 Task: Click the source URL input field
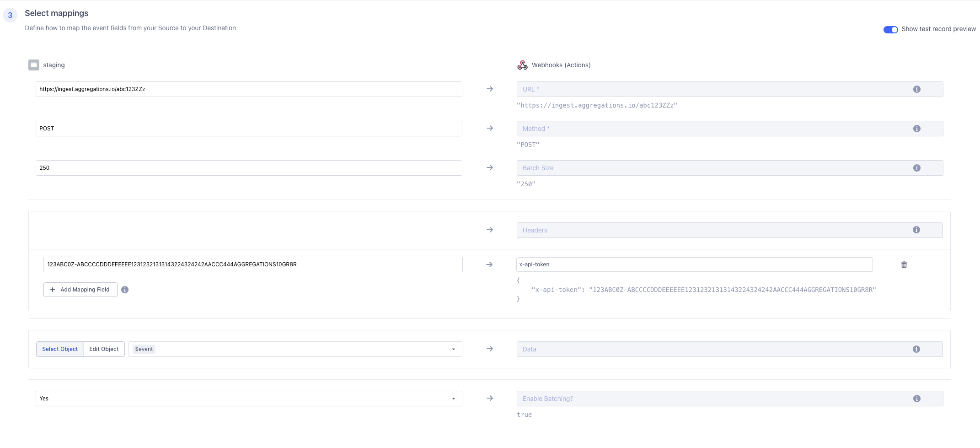[x=249, y=89]
